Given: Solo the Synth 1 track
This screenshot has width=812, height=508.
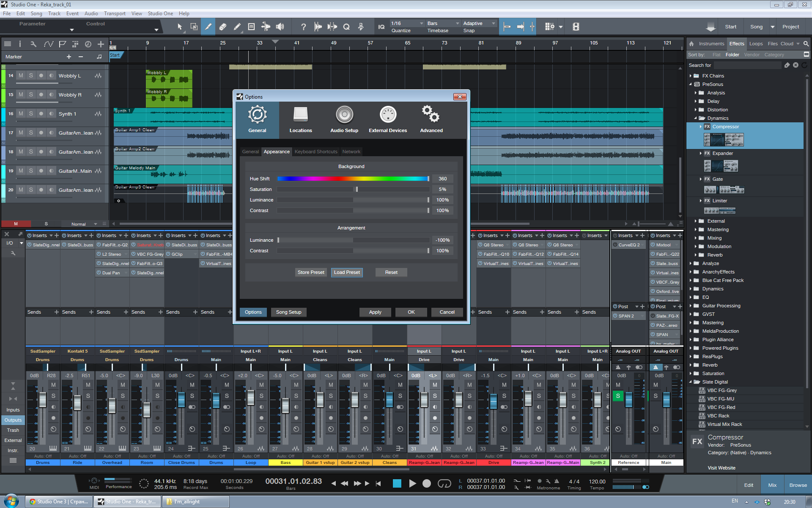Looking at the screenshot, I should [x=31, y=113].
